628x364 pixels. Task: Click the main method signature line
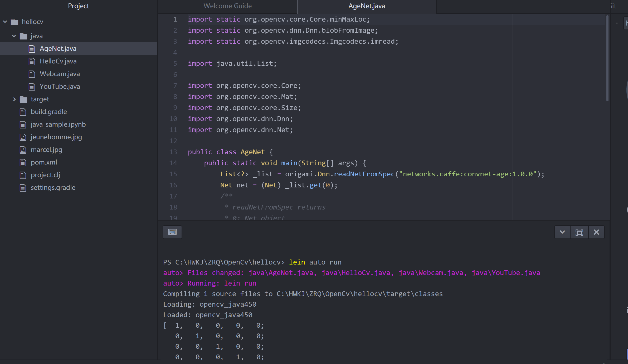pyautogui.click(x=285, y=163)
